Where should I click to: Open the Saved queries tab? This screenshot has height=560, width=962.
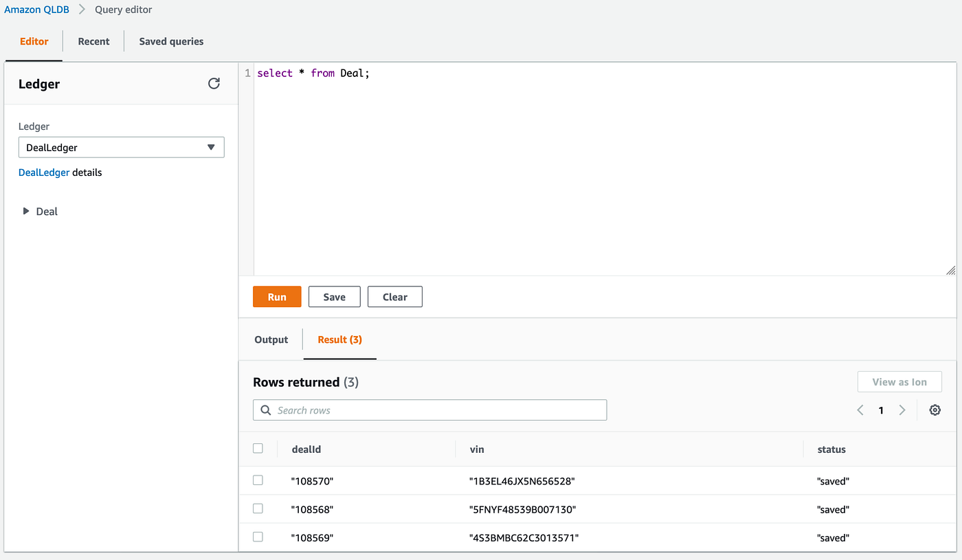pyautogui.click(x=170, y=41)
